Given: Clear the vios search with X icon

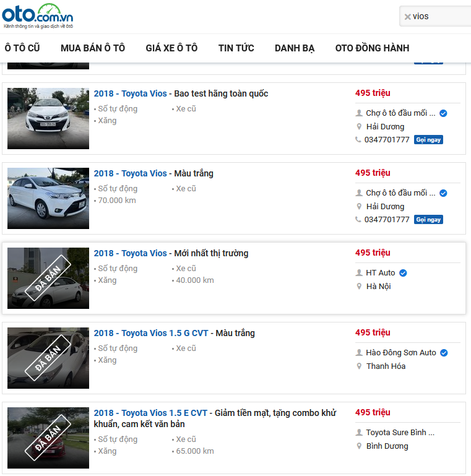Looking at the screenshot, I should [x=408, y=17].
